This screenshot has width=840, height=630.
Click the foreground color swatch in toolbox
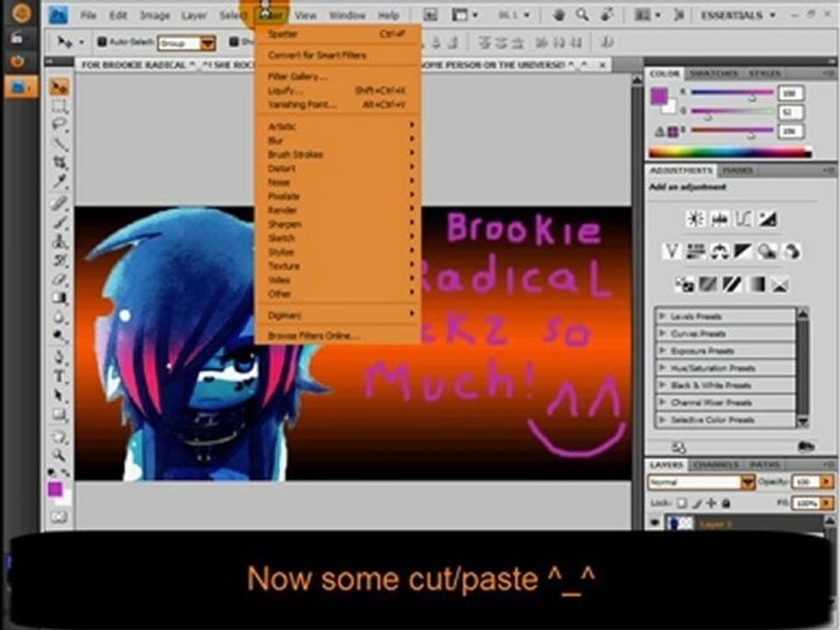(x=54, y=489)
